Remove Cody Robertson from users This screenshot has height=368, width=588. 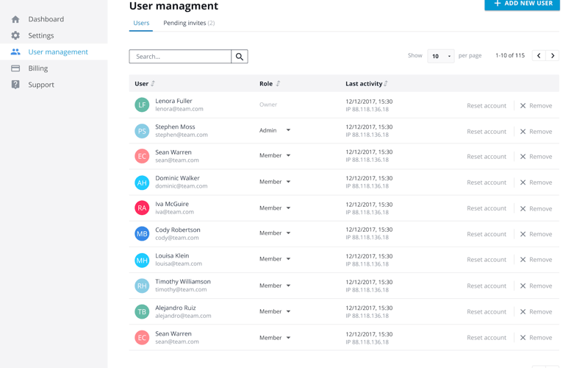(536, 234)
